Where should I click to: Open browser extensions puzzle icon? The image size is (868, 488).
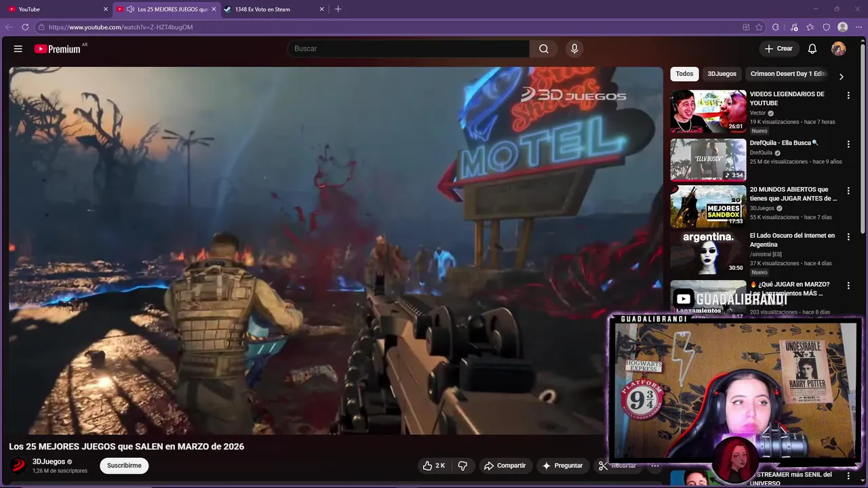click(776, 27)
